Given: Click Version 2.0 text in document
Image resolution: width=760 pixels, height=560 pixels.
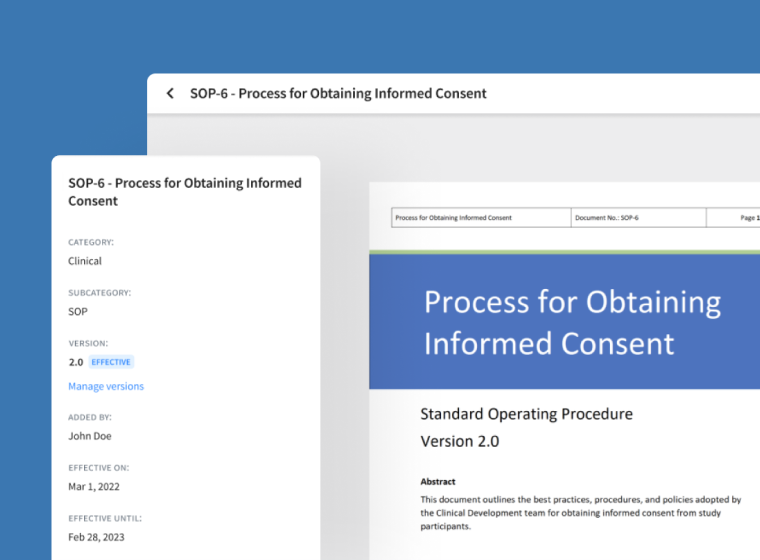Looking at the screenshot, I should coord(459,441).
